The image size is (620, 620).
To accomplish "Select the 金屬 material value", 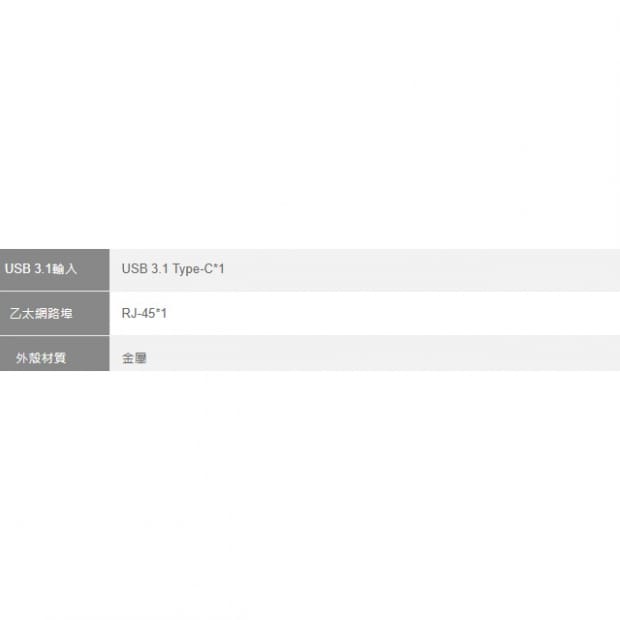I will 134,358.
